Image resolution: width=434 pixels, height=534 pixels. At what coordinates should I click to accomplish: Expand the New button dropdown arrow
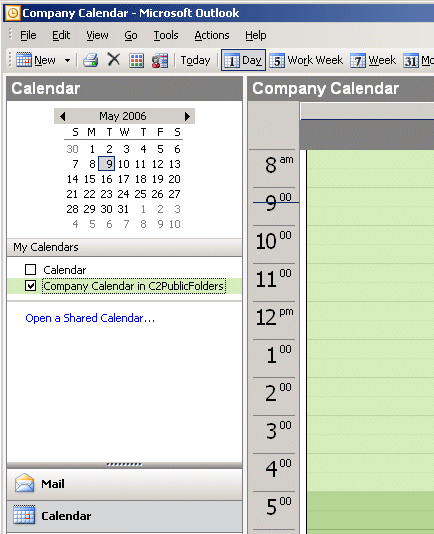(67, 61)
